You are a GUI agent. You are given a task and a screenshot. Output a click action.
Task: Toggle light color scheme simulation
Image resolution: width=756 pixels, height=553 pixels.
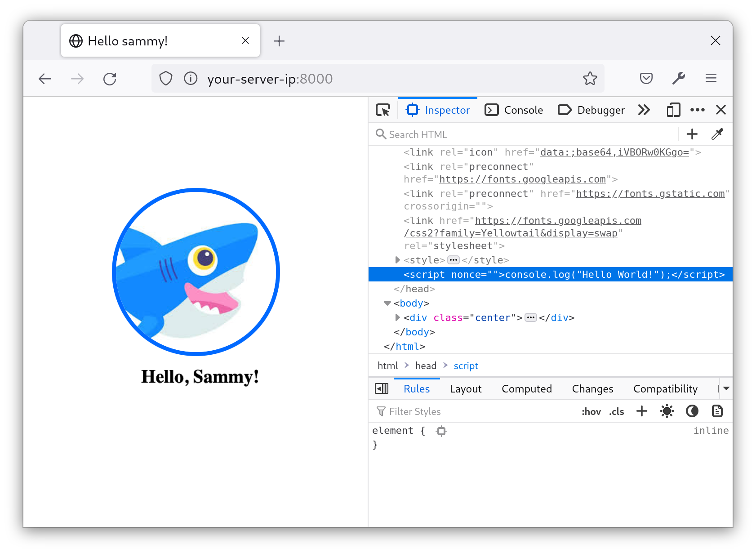(x=667, y=411)
